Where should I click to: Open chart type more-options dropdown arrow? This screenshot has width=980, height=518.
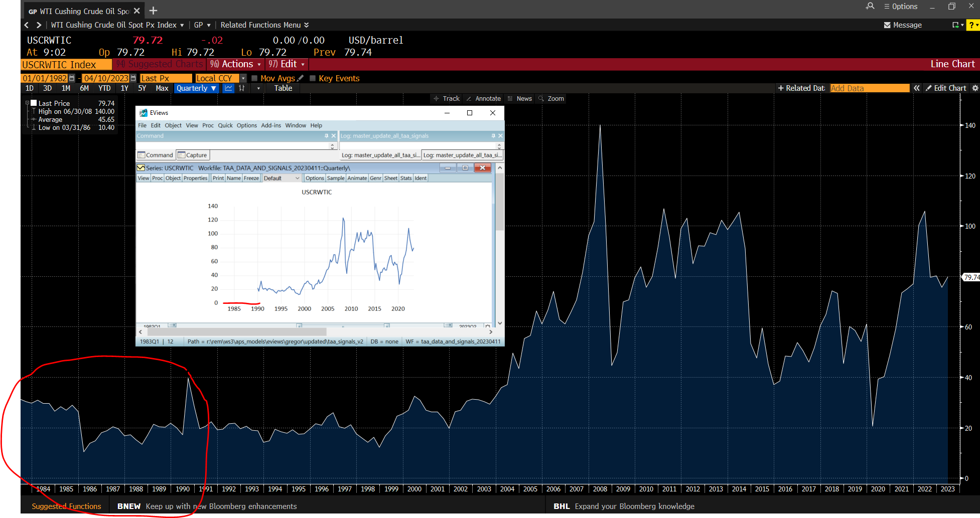[x=258, y=88]
